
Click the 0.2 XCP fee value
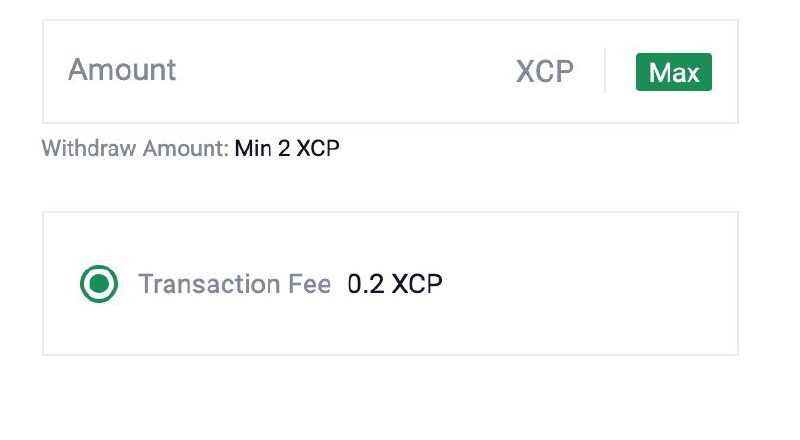(x=395, y=284)
